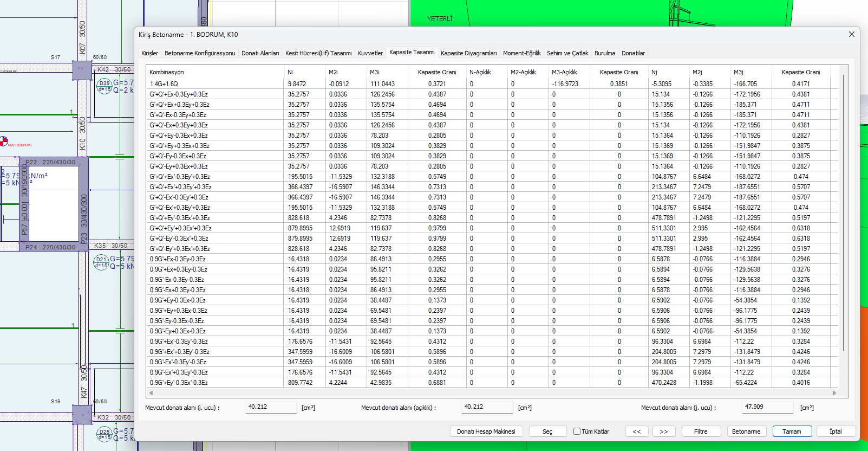Open the Sehim ve Çatlak tab
Image resolution: width=868 pixels, height=451 pixels.
pos(567,53)
